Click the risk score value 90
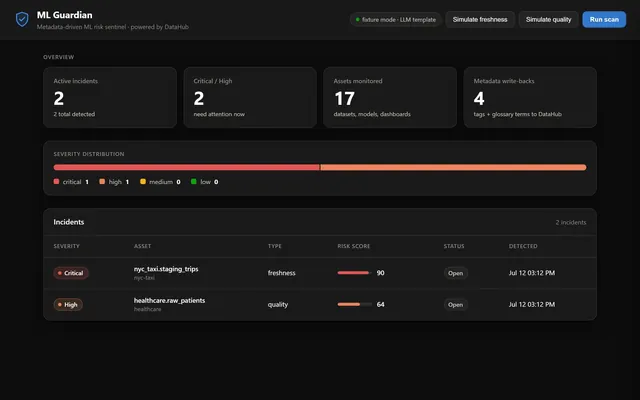The height and width of the screenshot is (400, 640). tap(380, 273)
